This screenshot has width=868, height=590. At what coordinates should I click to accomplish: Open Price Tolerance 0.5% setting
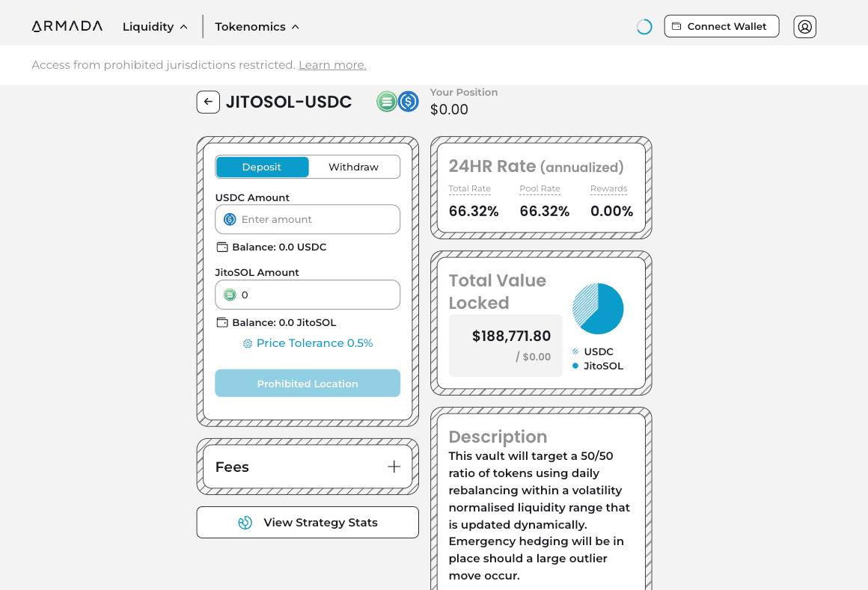pyautogui.click(x=308, y=343)
